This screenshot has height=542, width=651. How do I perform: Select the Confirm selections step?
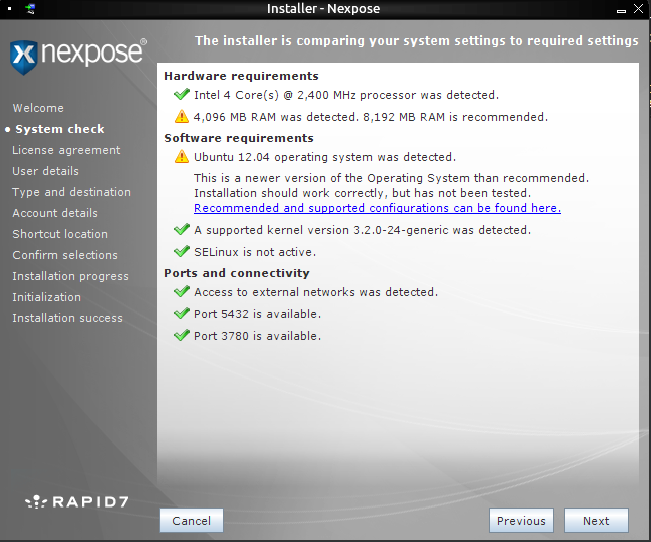[65, 255]
